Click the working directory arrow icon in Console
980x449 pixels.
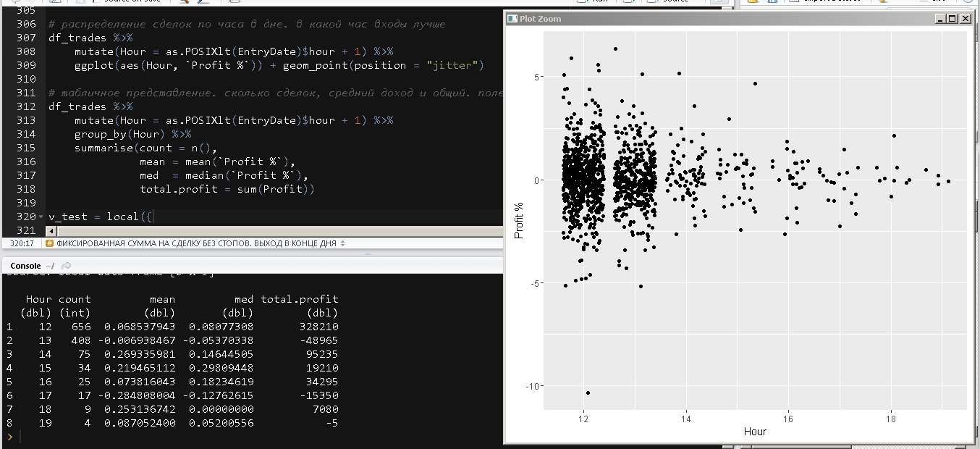click(67, 266)
